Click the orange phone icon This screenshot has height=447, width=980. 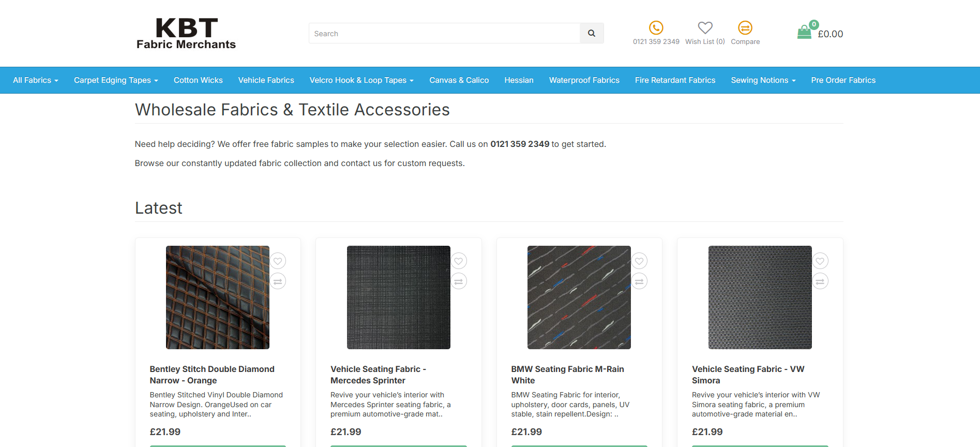pos(656,27)
